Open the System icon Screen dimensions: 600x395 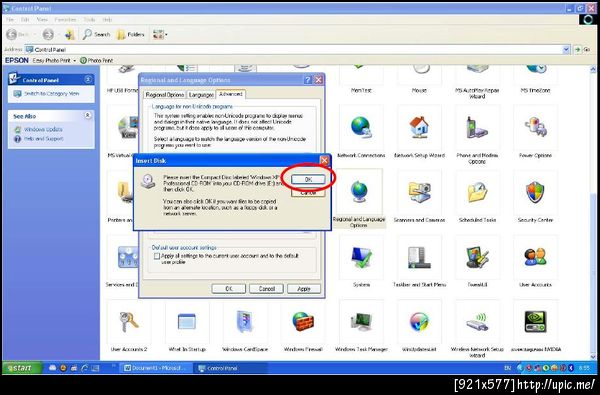tap(361, 257)
